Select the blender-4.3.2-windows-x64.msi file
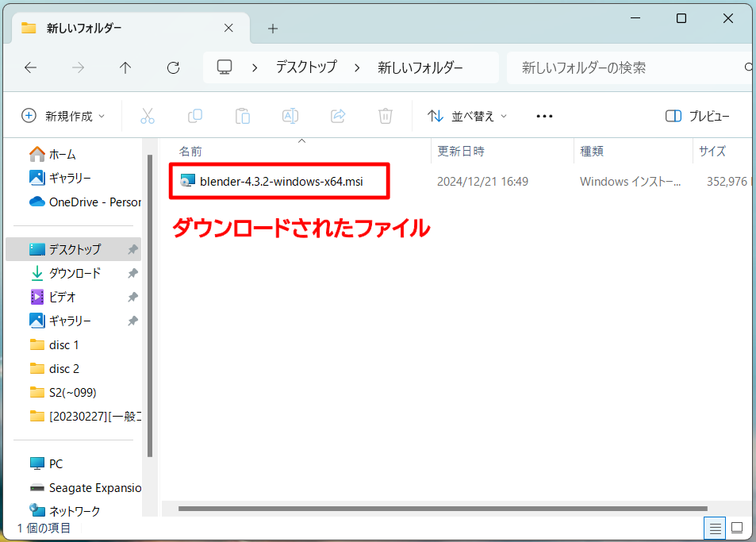 click(281, 181)
